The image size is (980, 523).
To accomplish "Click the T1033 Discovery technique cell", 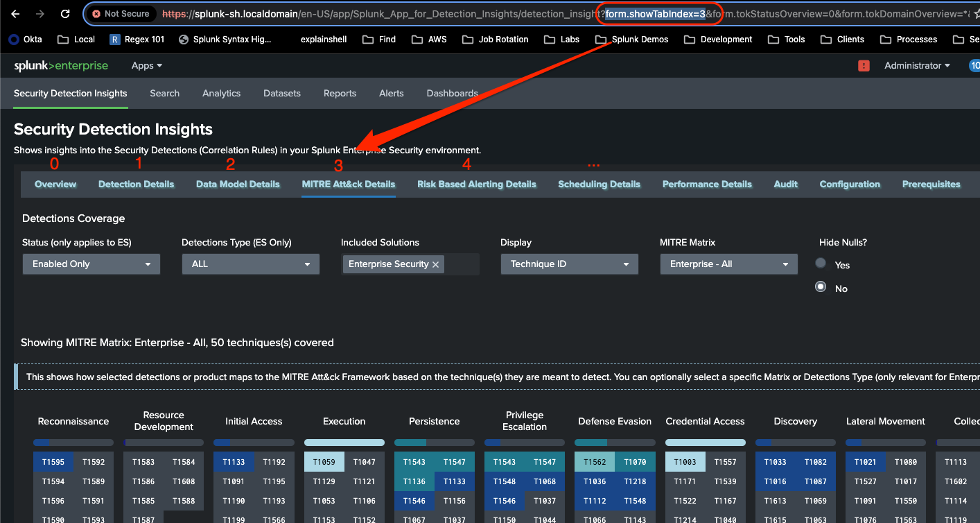I will [x=776, y=462].
